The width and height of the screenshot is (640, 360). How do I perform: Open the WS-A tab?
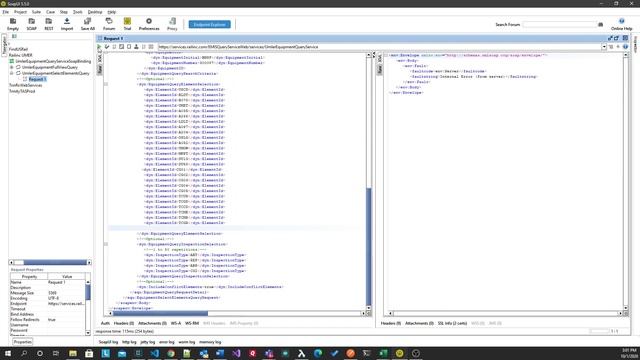176,323
